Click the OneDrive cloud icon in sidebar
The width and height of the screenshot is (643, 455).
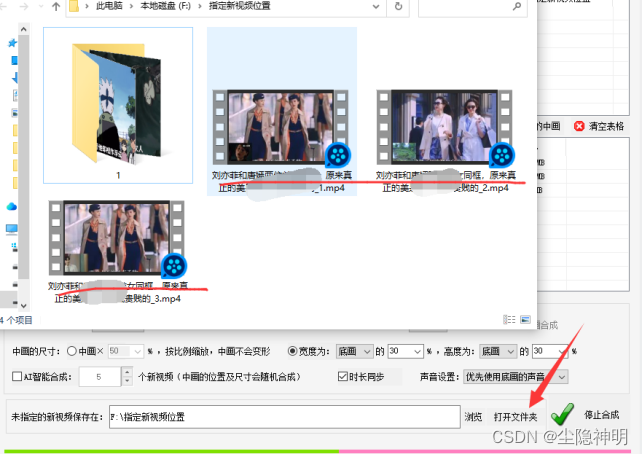pyautogui.click(x=11, y=207)
